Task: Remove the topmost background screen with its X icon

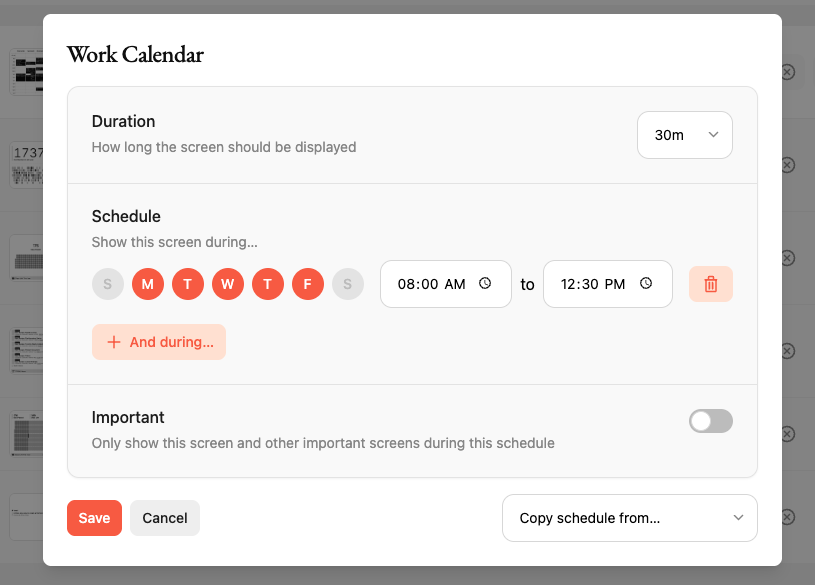Action: [787, 72]
